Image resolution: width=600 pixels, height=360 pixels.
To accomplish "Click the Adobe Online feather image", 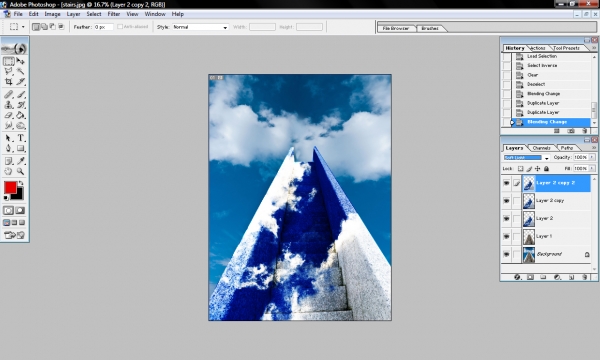I will click(x=15, y=49).
